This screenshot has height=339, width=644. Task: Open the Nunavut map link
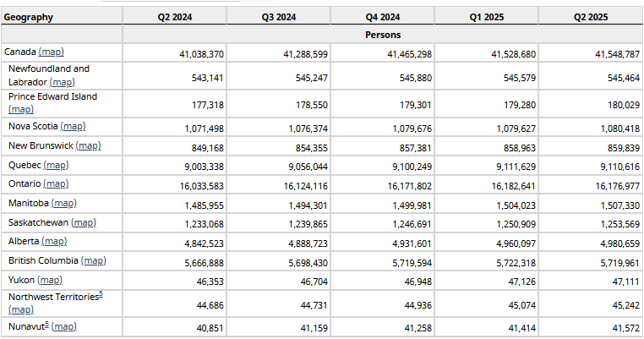click(x=64, y=327)
